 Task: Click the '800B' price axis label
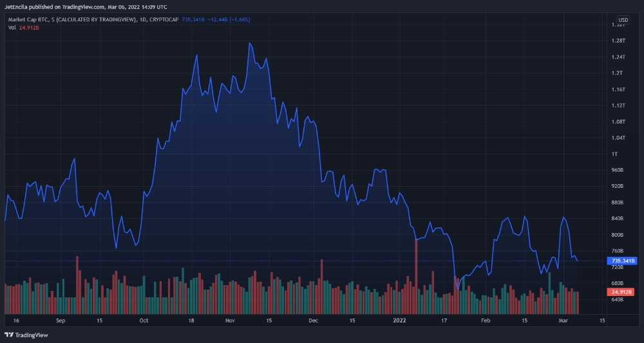coord(618,235)
